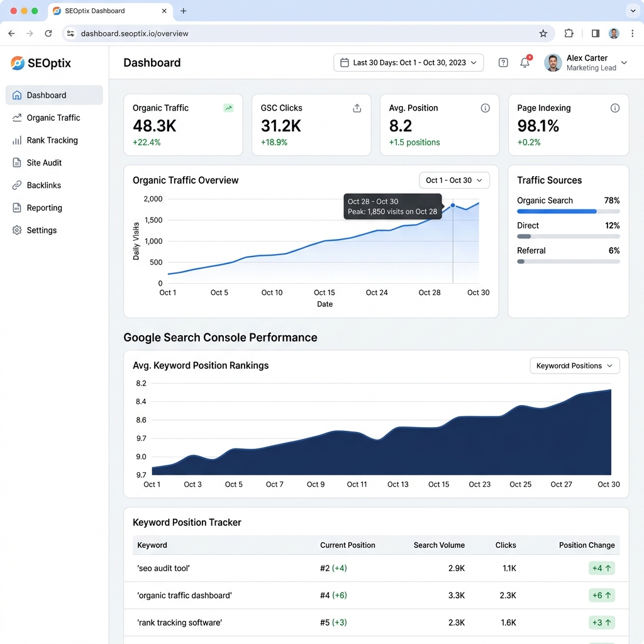This screenshot has height=644, width=644.
Task: Reload the page with refresh icon
Action: point(48,33)
